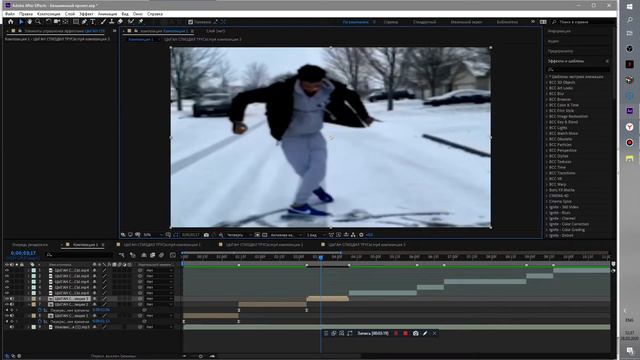The height and width of the screenshot is (360, 640).
Task: Select the Eraser tool
Action: point(120,22)
